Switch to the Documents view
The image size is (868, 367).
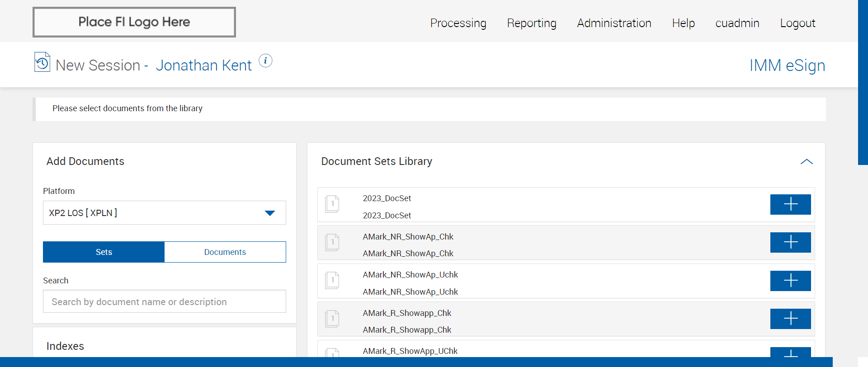tap(225, 252)
